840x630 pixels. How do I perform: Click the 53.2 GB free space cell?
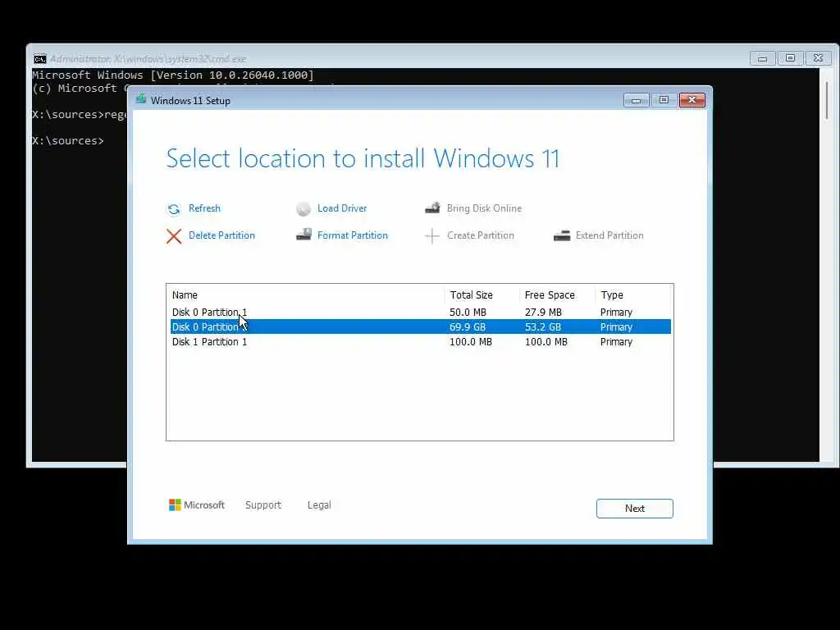(543, 326)
